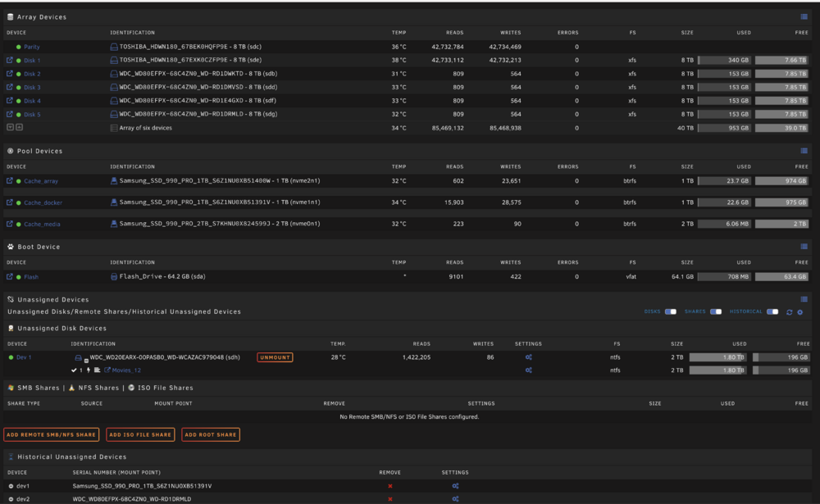Image resolution: width=820 pixels, height=504 pixels.
Task: Click the drive icon beside WDC_WD20EARX (sdh)
Action: coord(79,357)
